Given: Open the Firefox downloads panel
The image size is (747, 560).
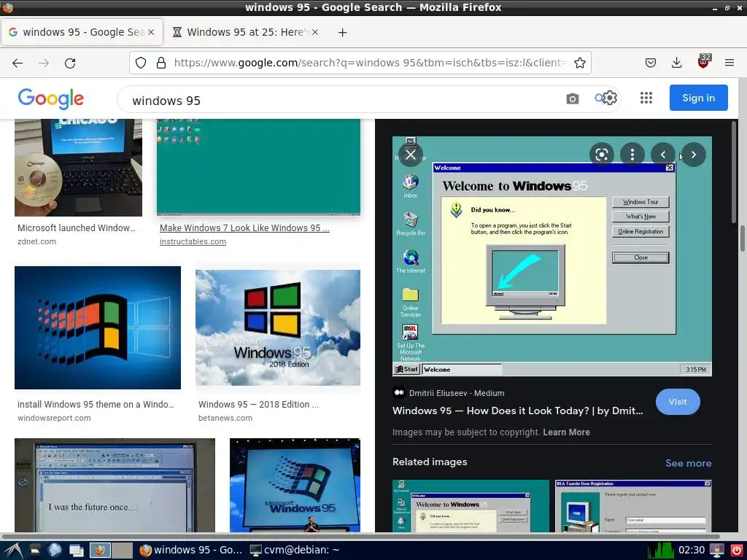Looking at the screenshot, I should [x=676, y=63].
